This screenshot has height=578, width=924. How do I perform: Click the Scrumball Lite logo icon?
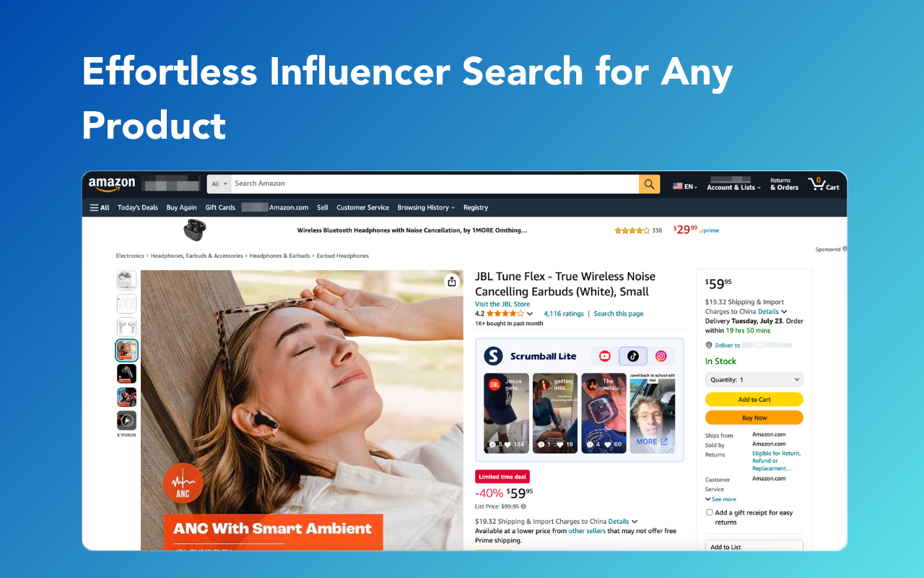click(x=493, y=355)
